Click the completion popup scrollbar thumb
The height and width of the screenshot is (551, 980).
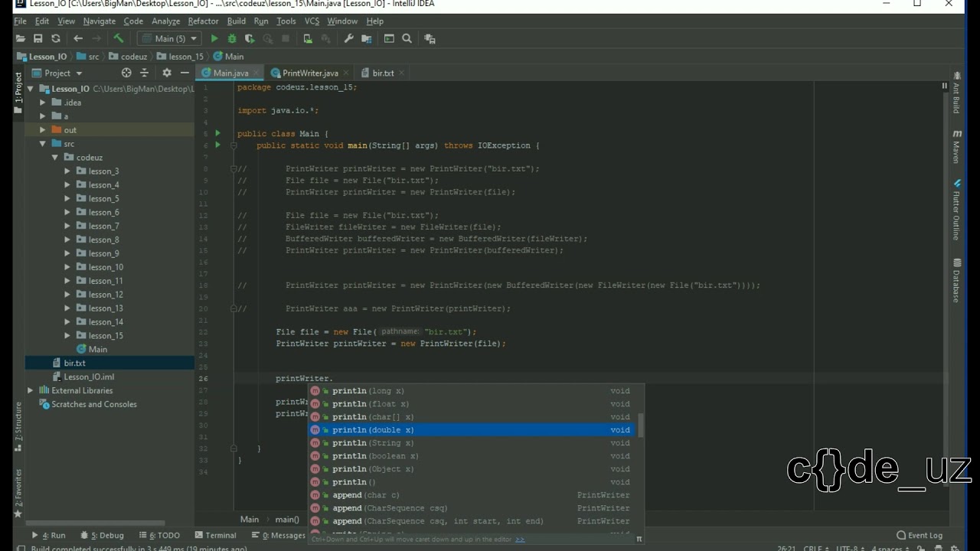click(641, 425)
